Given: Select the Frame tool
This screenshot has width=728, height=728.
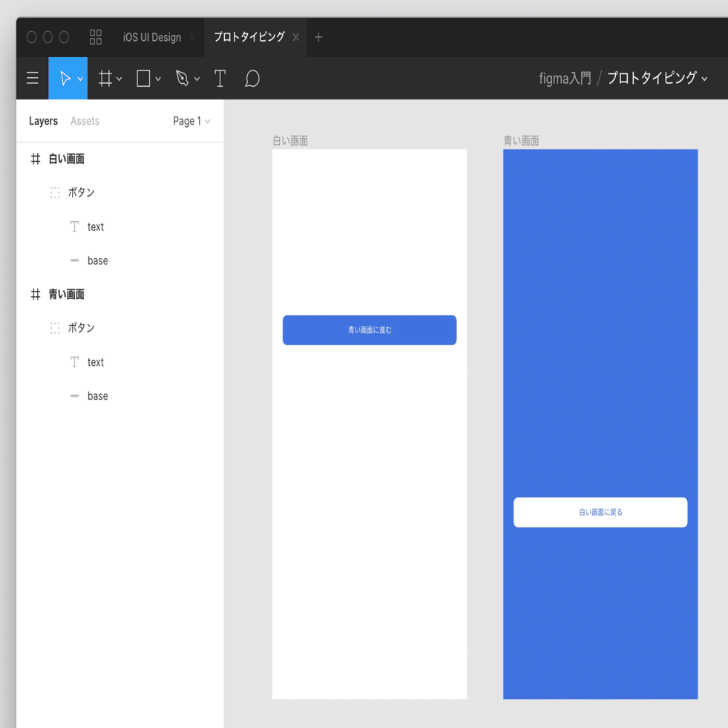Looking at the screenshot, I should tap(105, 79).
